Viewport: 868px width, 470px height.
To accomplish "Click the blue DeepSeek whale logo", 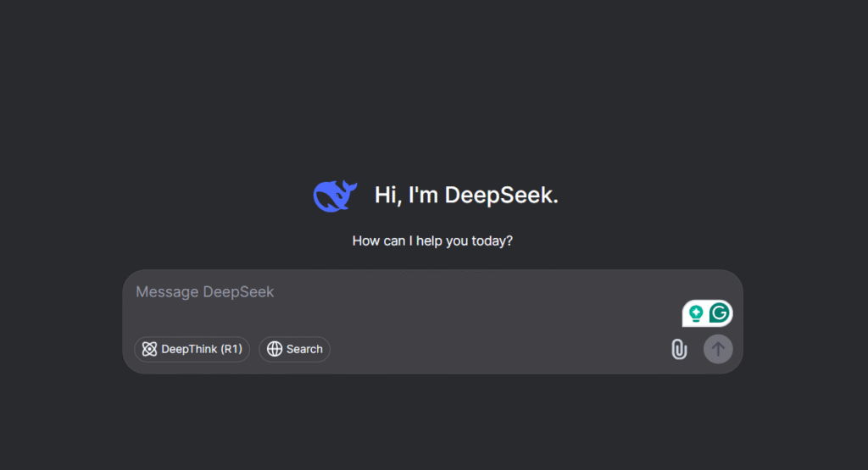I will [x=335, y=196].
